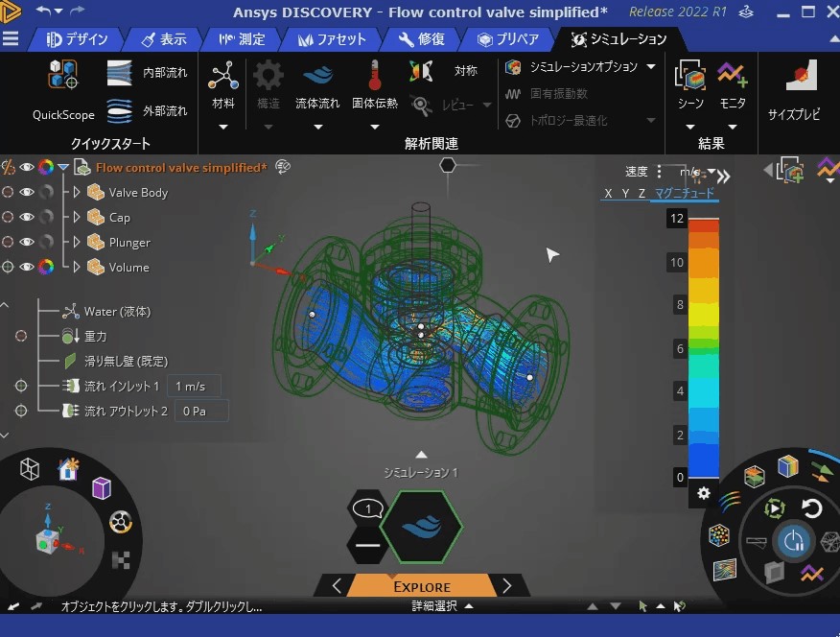This screenshot has width=840, height=637.
Task: Click the Home view icon
Action: 68,469
